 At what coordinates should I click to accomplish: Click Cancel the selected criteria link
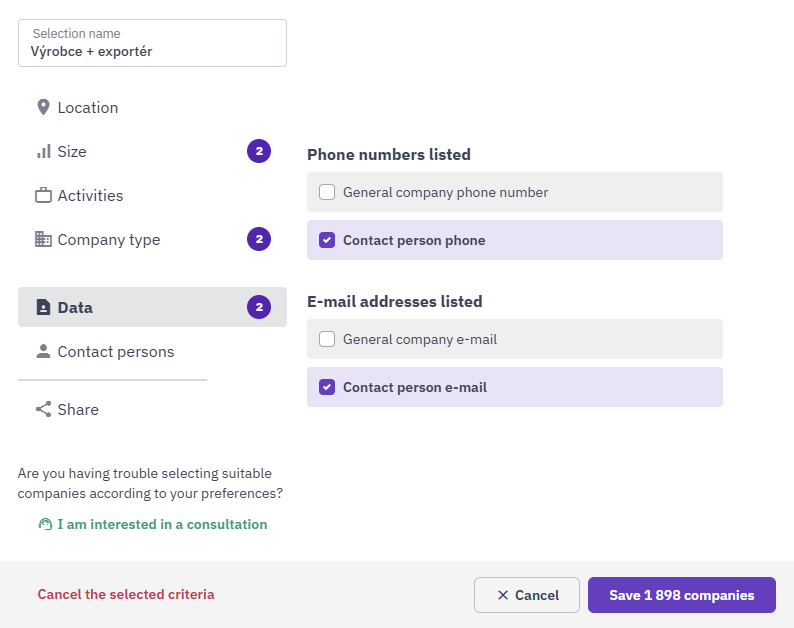pos(126,594)
